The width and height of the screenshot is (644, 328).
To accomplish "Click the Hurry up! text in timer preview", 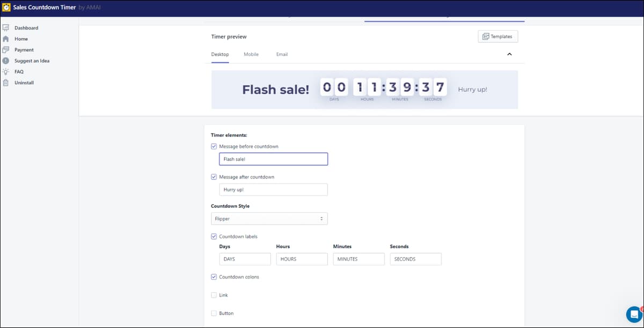I will (x=473, y=90).
